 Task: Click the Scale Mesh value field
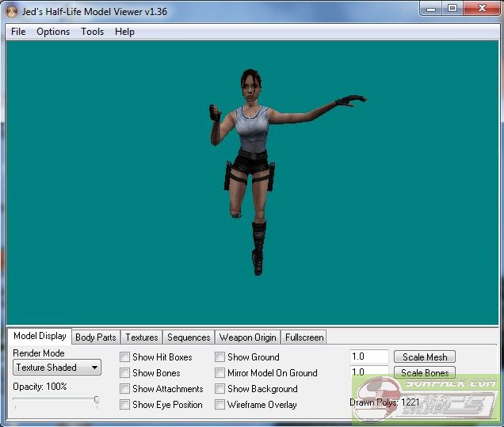368,357
